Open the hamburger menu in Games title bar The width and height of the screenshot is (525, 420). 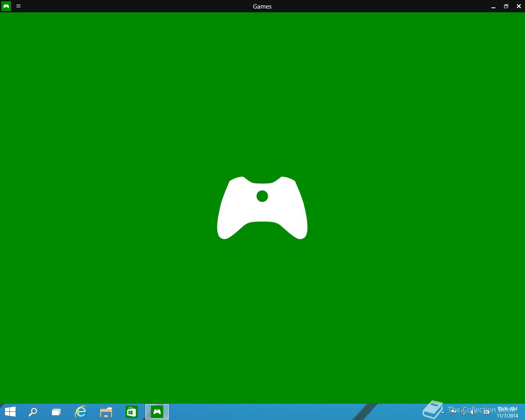tap(18, 6)
